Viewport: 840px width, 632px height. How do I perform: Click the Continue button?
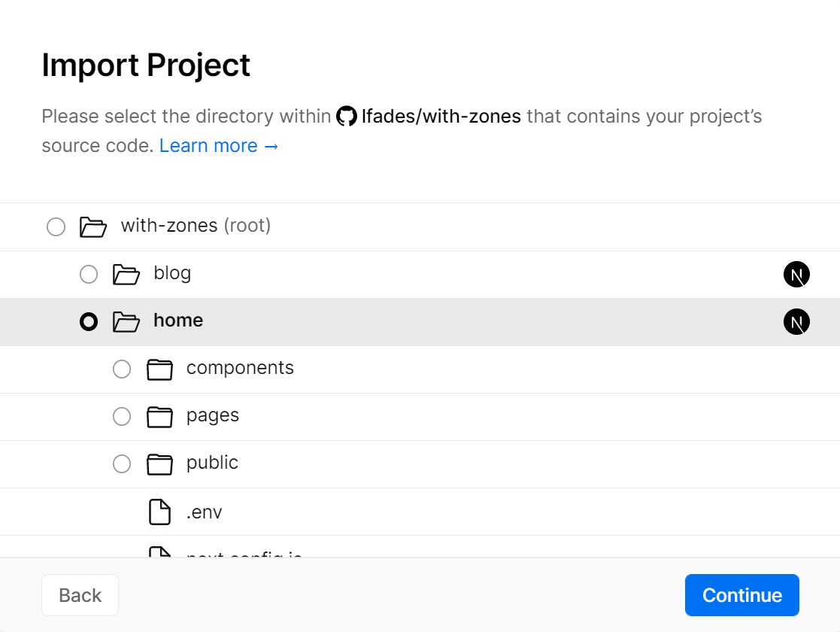742,595
